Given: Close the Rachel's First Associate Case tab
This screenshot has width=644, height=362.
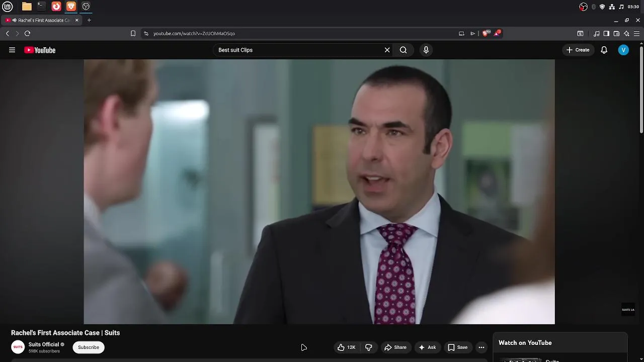Looking at the screenshot, I should pos(77,20).
